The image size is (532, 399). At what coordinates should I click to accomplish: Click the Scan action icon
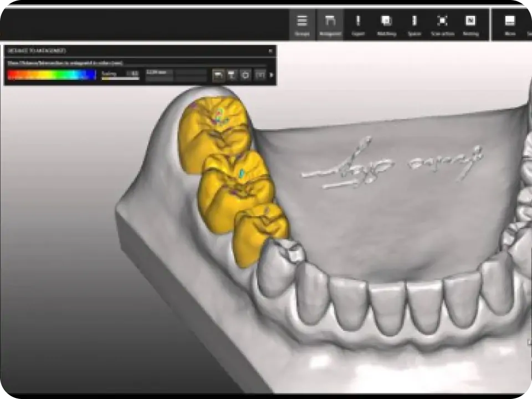point(442,25)
